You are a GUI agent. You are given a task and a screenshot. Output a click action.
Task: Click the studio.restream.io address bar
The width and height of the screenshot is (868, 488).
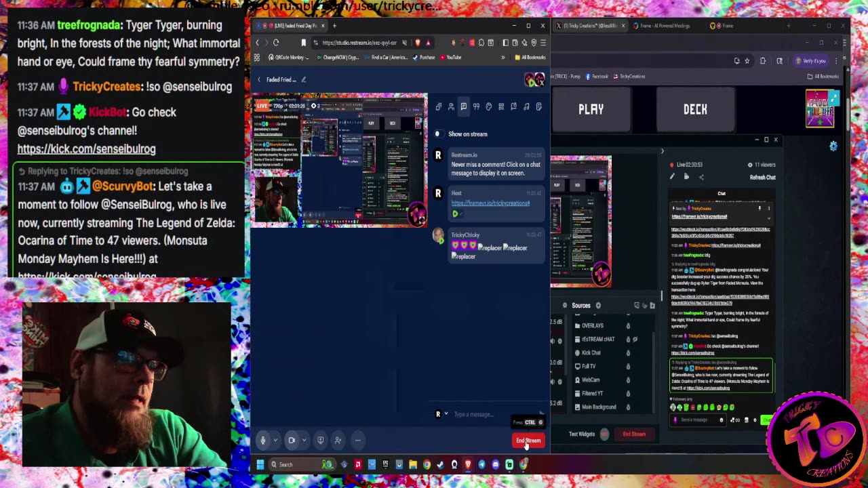[x=359, y=43]
